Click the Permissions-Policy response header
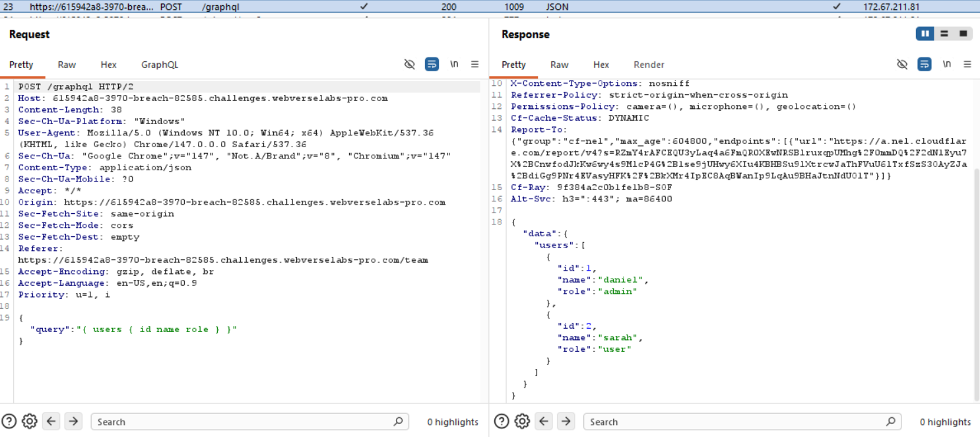980x437 pixels. (x=684, y=106)
